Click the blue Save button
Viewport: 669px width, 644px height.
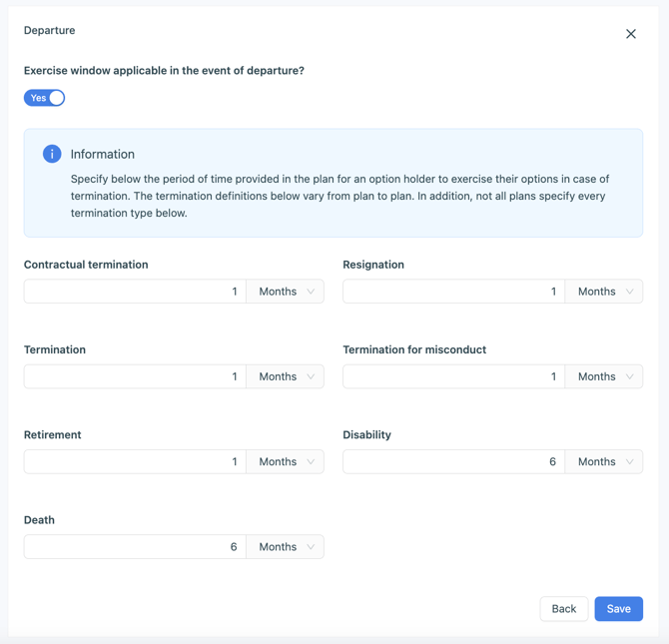pos(618,609)
